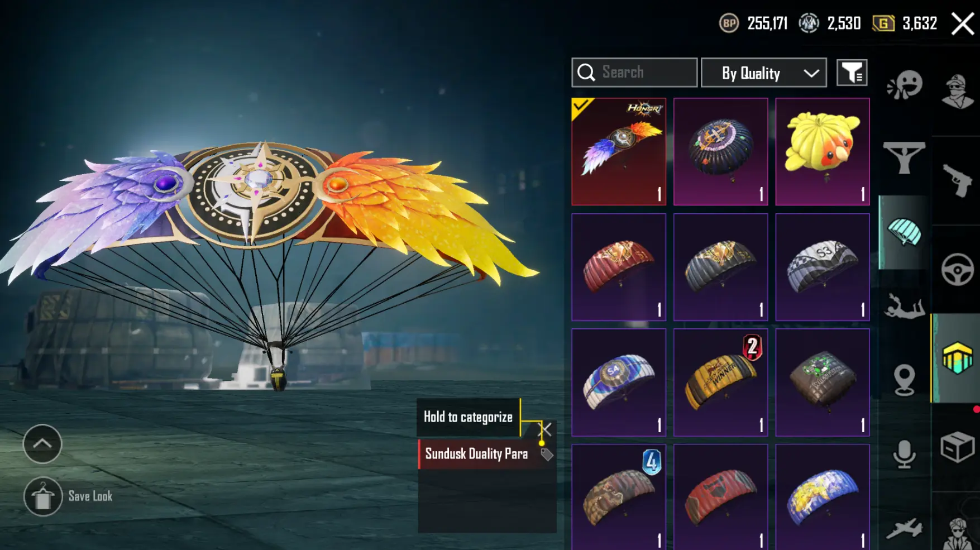980x550 pixels.
Task: Dismiss the Hold to categorize tooltip
Action: pyautogui.click(x=545, y=429)
